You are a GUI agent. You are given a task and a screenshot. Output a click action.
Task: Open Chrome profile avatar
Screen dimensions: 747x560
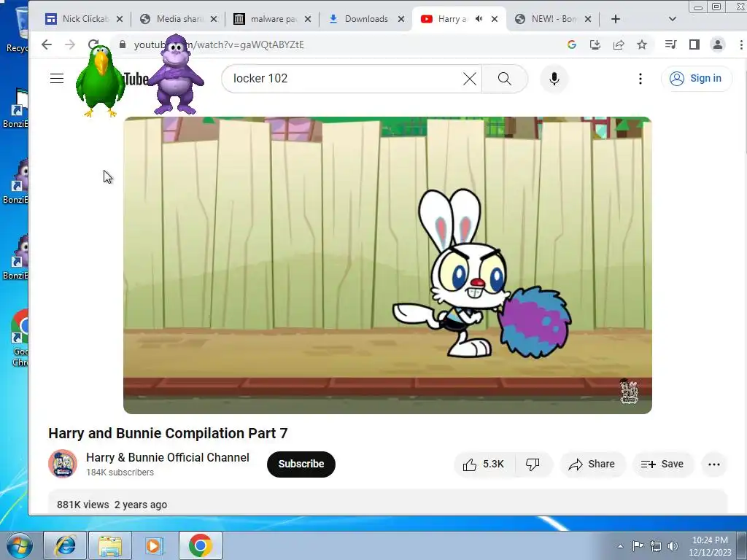(718, 44)
